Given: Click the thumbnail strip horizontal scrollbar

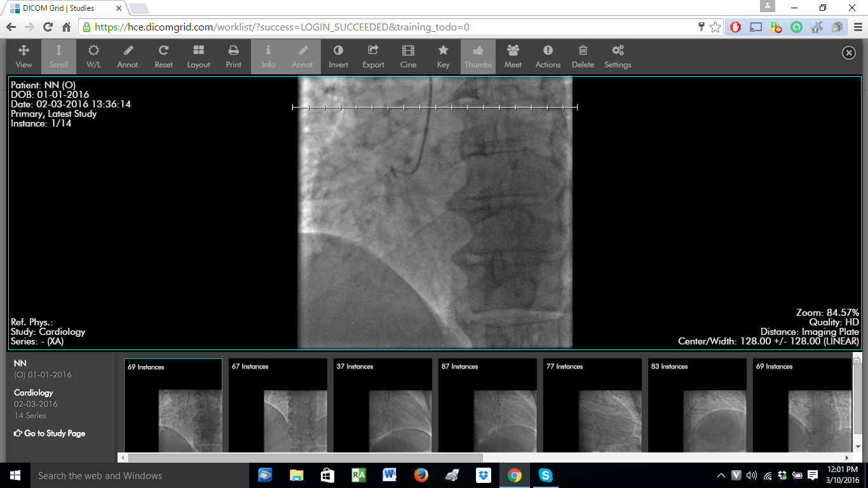Looking at the screenshot, I should pos(305,457).
